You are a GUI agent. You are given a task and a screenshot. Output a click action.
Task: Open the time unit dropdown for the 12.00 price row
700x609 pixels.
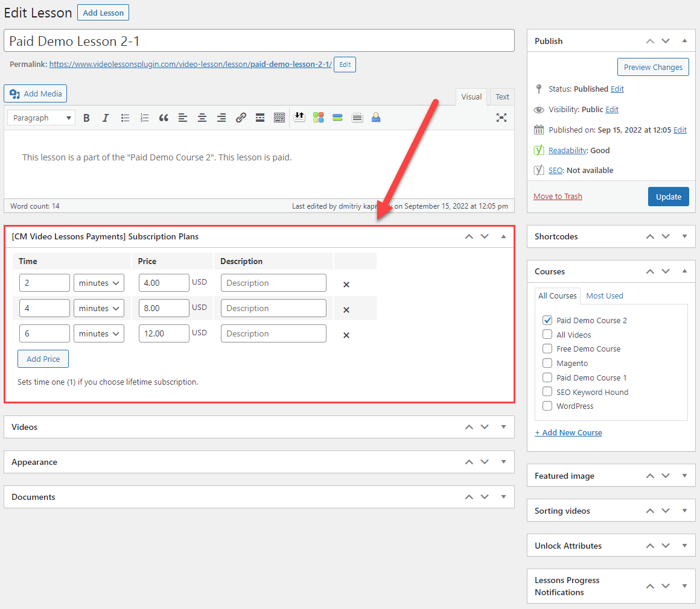point(98,333)
